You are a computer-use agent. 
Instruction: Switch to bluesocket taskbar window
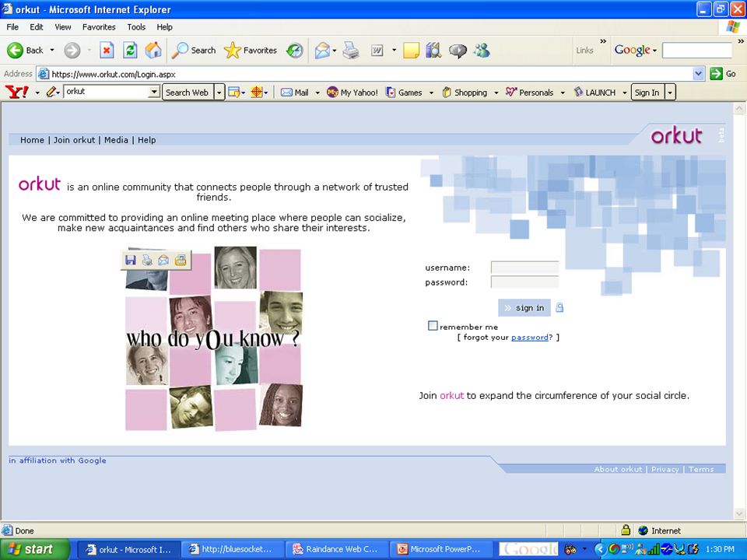233,549
